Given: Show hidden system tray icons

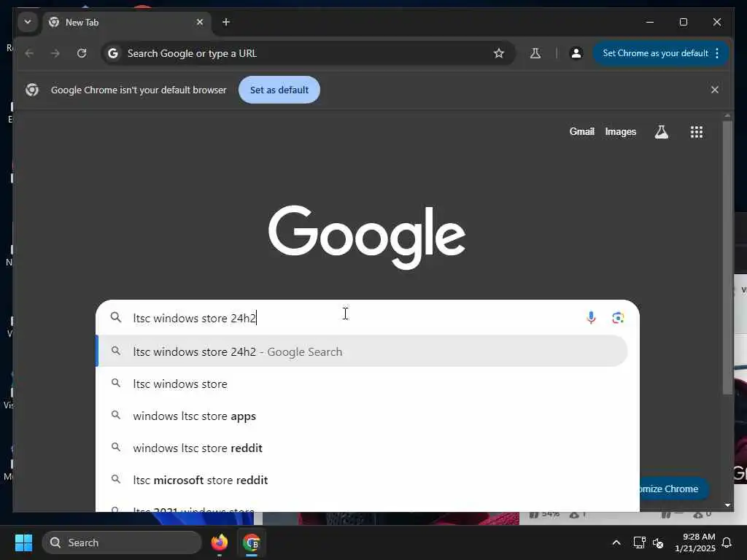Looking at the screenshot, I should pyautogui.click(x=616, y=542).
